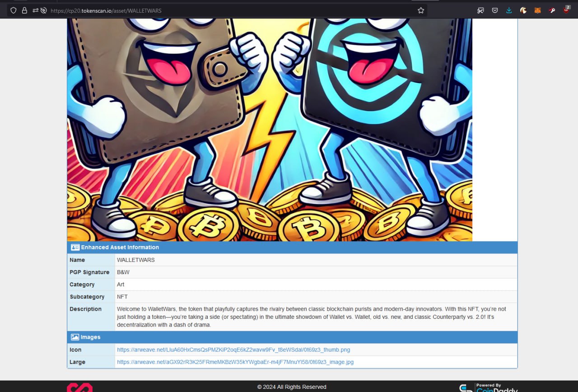Open the Icon thumb.png arweave link
This screenshot has width=578, height=392.
[x=233, y=350]
